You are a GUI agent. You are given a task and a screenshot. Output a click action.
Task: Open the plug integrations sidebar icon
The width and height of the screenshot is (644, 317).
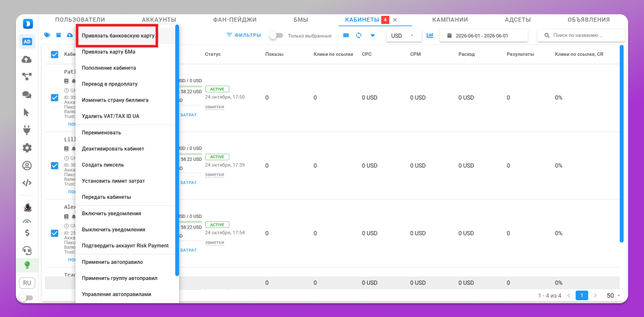[x=27, y=130]
